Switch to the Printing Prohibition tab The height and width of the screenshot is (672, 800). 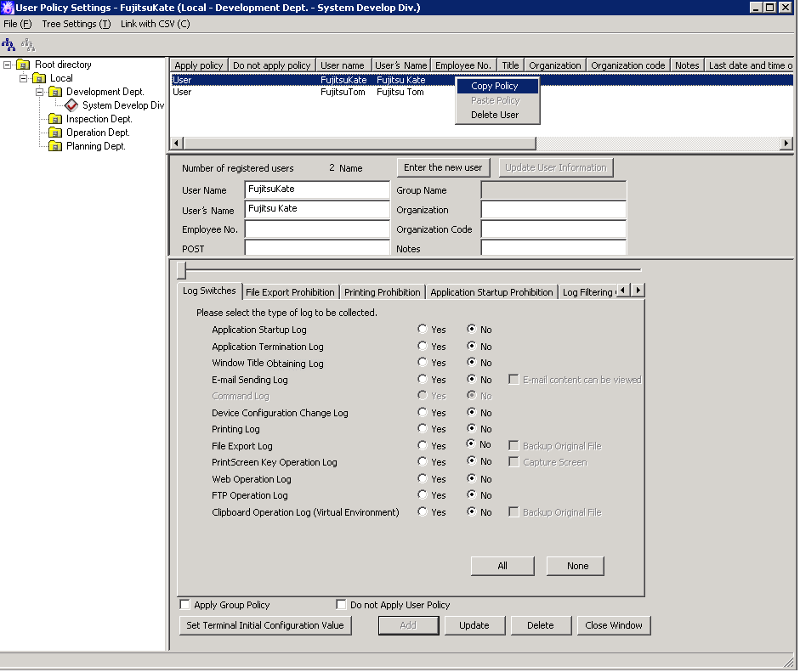[x=382, y=292]
